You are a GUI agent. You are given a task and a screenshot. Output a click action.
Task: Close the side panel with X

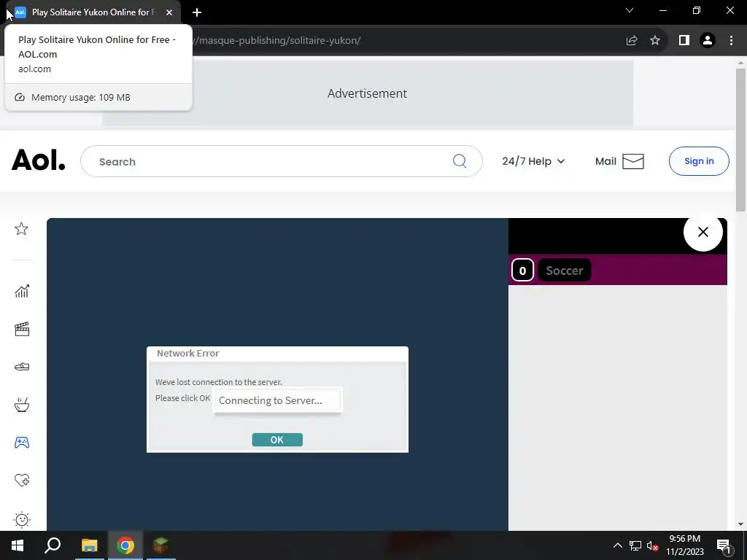click(703, 232)
